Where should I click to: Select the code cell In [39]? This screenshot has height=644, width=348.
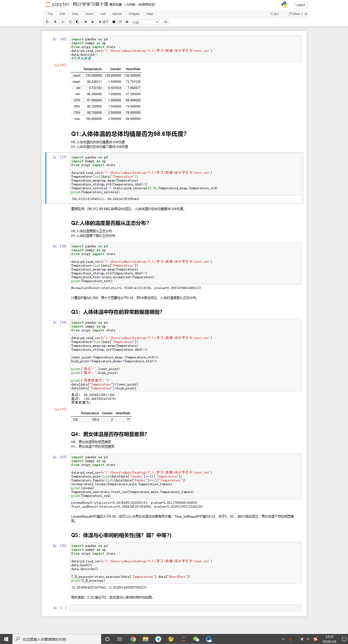coord(186,355)
